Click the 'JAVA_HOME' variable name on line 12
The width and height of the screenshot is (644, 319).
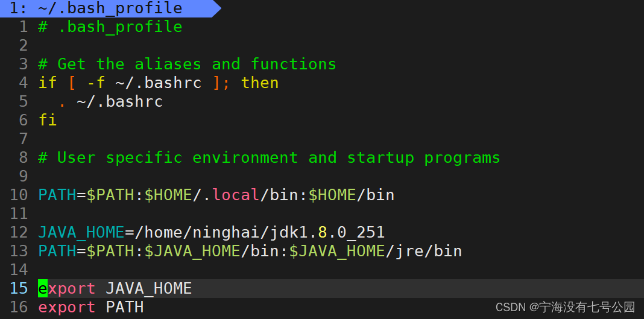tap(81, 232)
